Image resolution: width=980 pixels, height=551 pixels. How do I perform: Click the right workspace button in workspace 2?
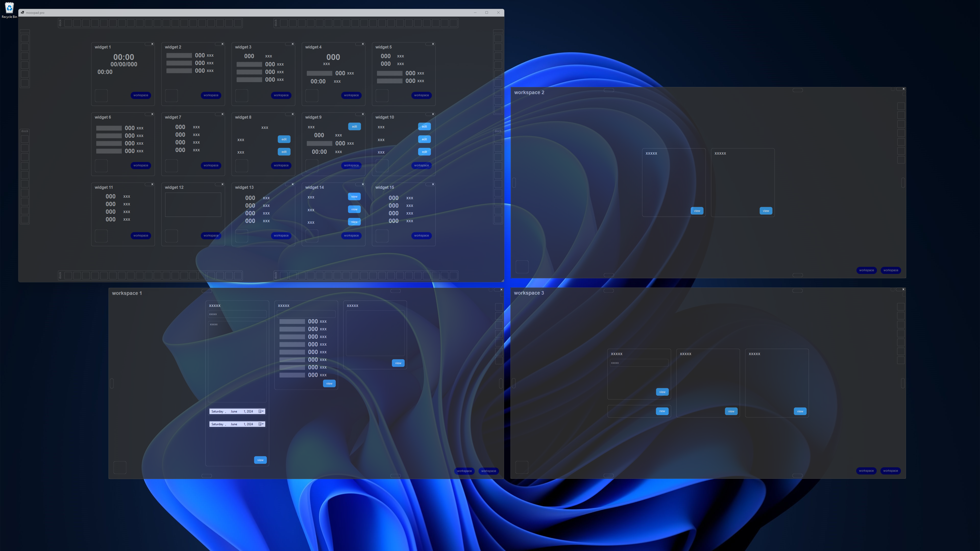click(x=891, y=270)
